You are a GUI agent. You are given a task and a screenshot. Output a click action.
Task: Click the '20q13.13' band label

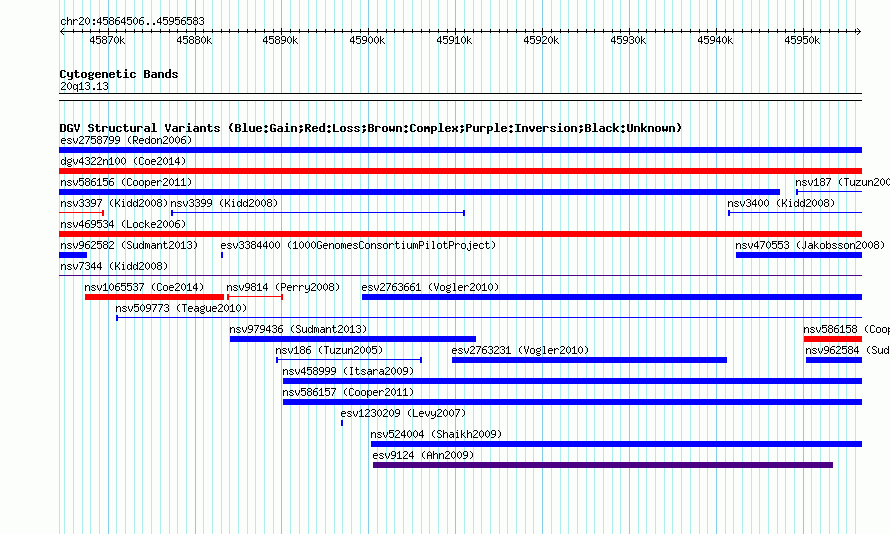(x=84, y=86)
